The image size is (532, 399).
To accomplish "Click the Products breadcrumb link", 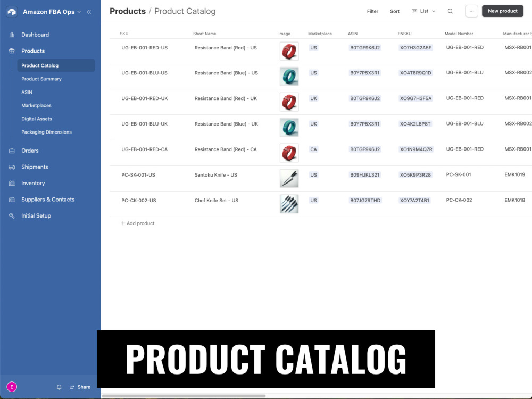I will 128,11.
